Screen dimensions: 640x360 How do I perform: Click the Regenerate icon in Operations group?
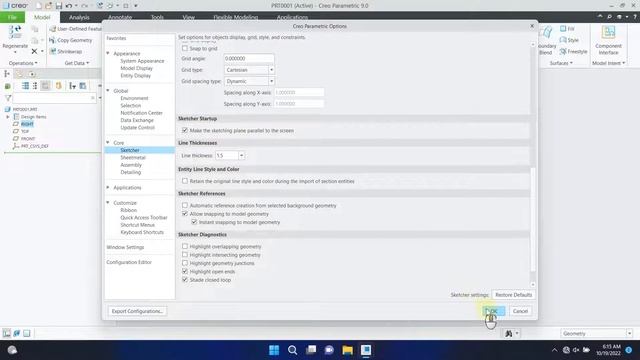click(x=15, y=32)
